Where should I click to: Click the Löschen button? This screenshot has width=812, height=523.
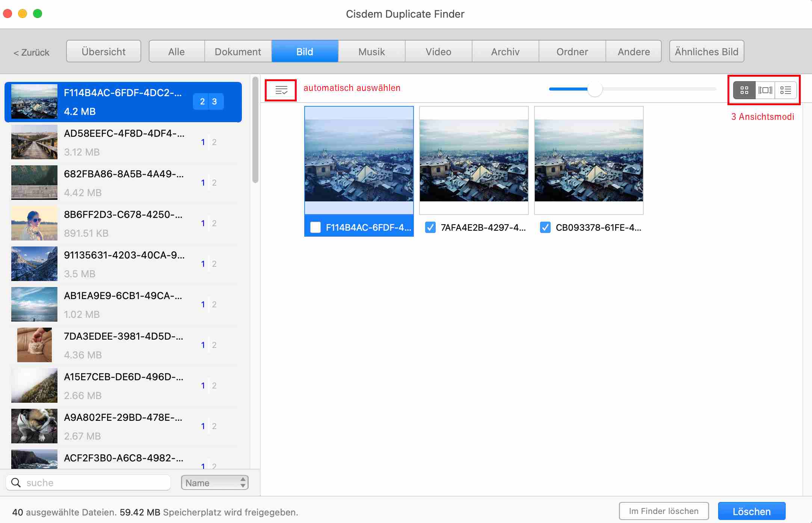tap(751, 511)
